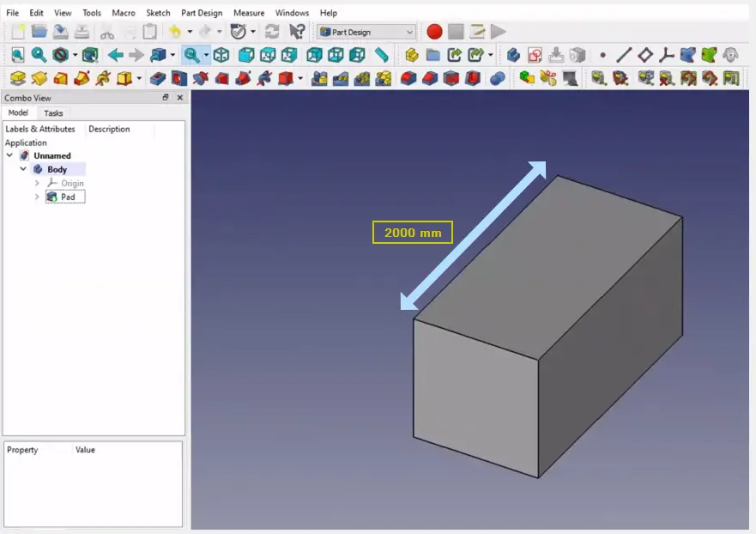Switch to the isometric view cube icon

pyautogui.click(x=221, y=55)
